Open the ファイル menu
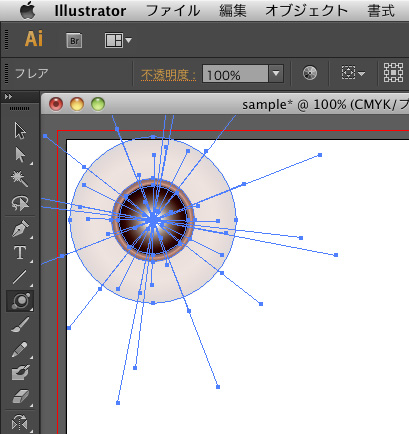409x434 pixels. point(173,11)
